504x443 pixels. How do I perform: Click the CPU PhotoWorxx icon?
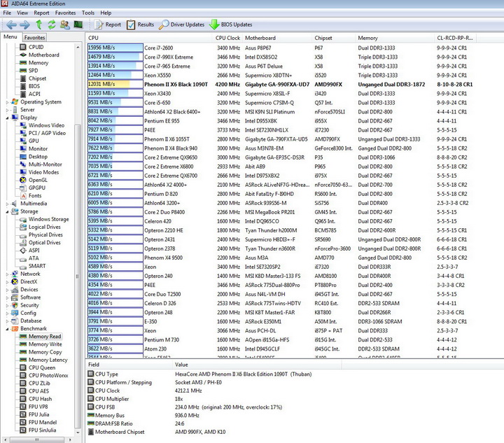(x=23, y=376)
